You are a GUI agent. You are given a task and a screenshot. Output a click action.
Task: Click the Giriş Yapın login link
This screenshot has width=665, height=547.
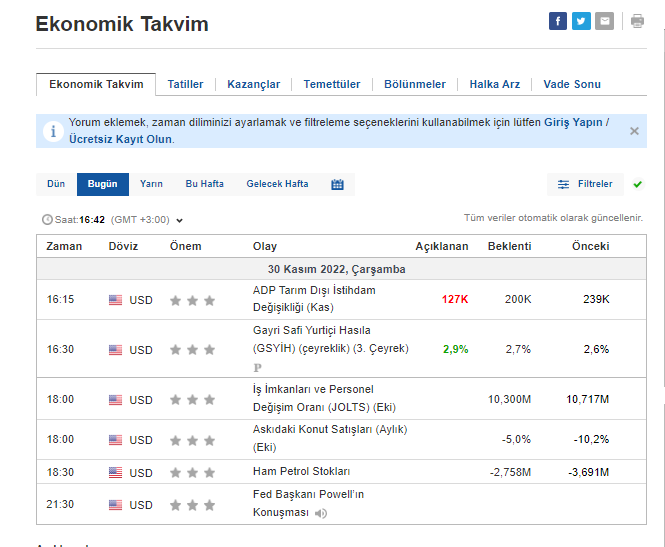572,122
